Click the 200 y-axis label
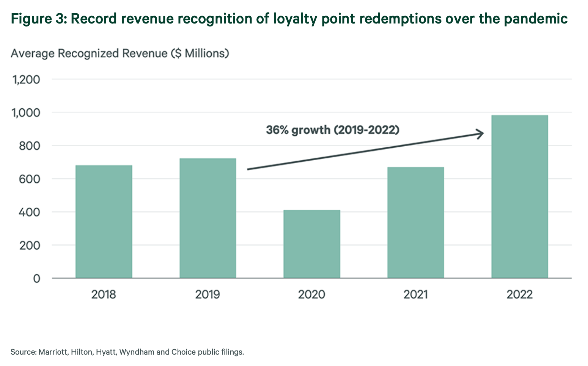The height and width of the screenshot is (366, 588). 29,245
